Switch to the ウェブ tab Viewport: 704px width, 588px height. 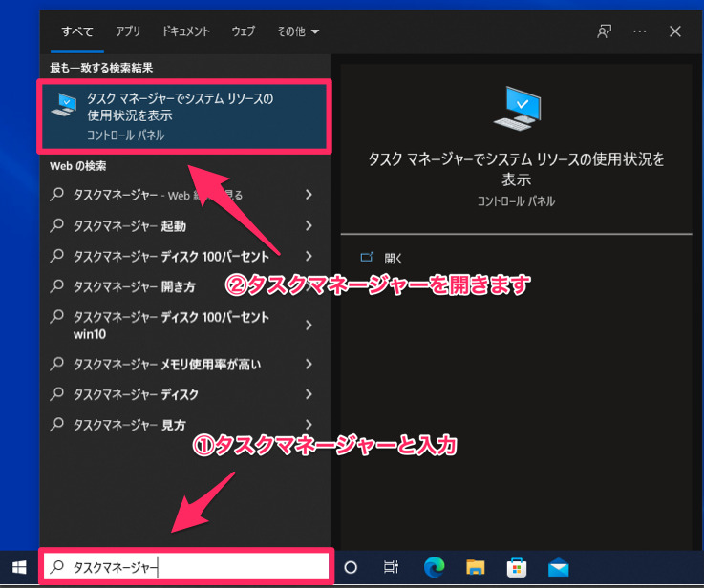point(244,31)
